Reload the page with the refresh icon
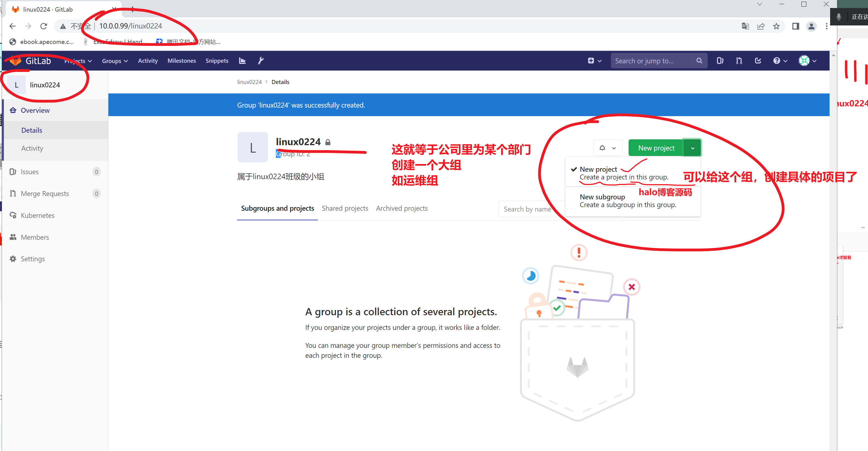Viewport: 868px width, 451px height. (x=43, y=26)
